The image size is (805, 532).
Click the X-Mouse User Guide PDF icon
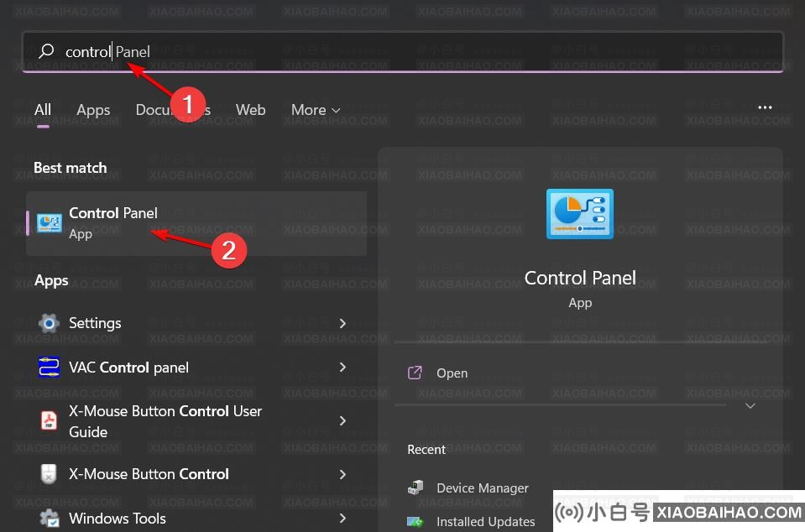coord(49,420)
